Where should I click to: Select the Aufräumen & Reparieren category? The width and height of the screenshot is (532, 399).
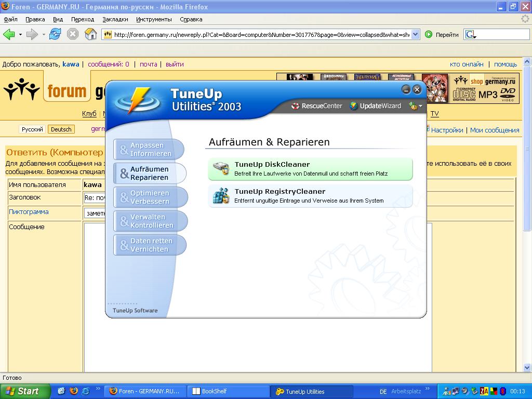point(150,173)
